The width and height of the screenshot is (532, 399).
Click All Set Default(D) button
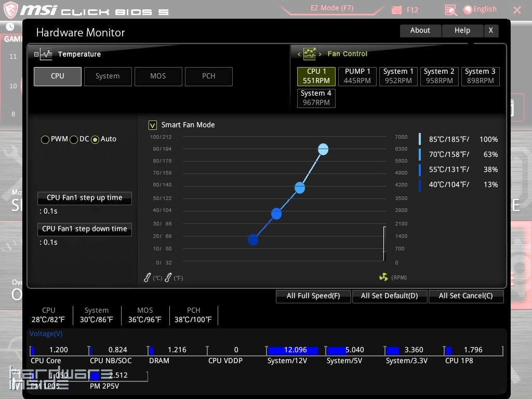[x=390, y=296]
